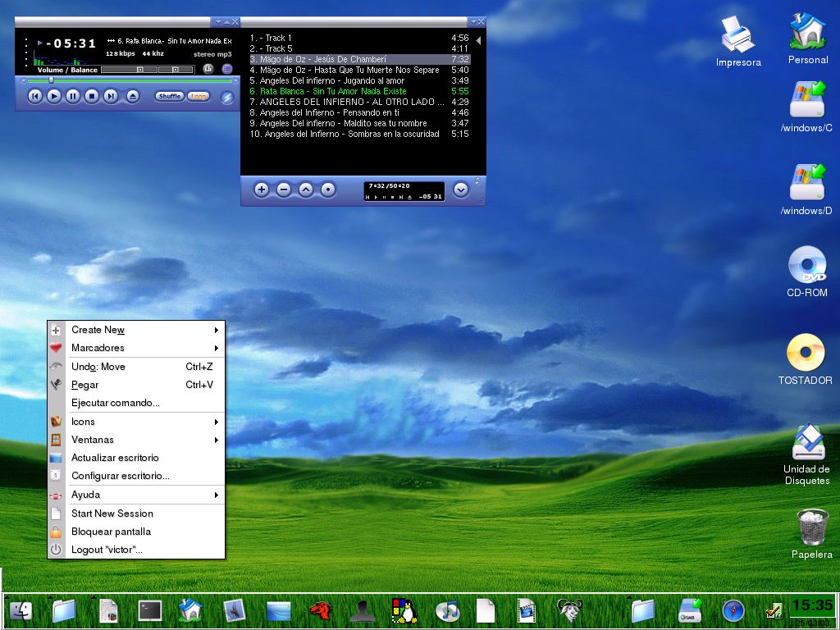840x630 pixels.
Task: Open playlist window title bar dropdown arrow
Action: click(x=472, y=22)
